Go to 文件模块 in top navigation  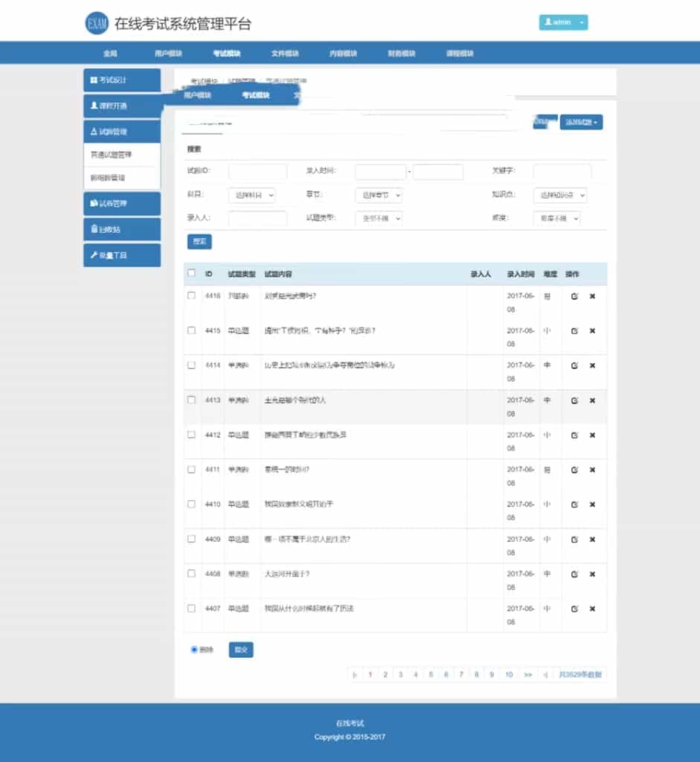point(285,53)
